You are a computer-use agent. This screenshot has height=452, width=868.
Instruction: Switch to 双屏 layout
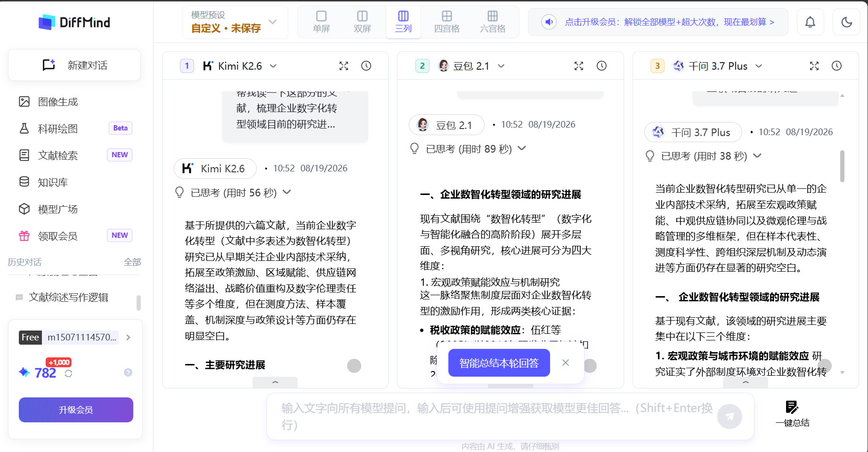[362, 22]
